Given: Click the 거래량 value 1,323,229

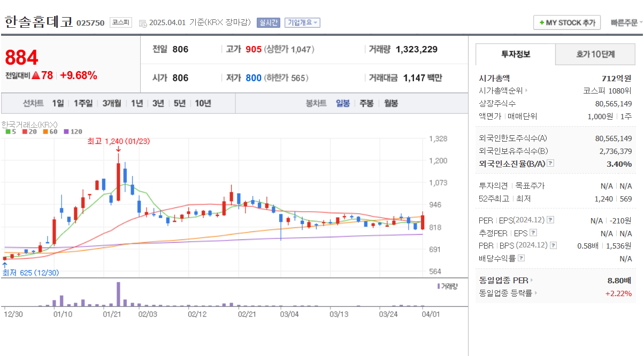Looking at the screenshot, I should 417,49.
